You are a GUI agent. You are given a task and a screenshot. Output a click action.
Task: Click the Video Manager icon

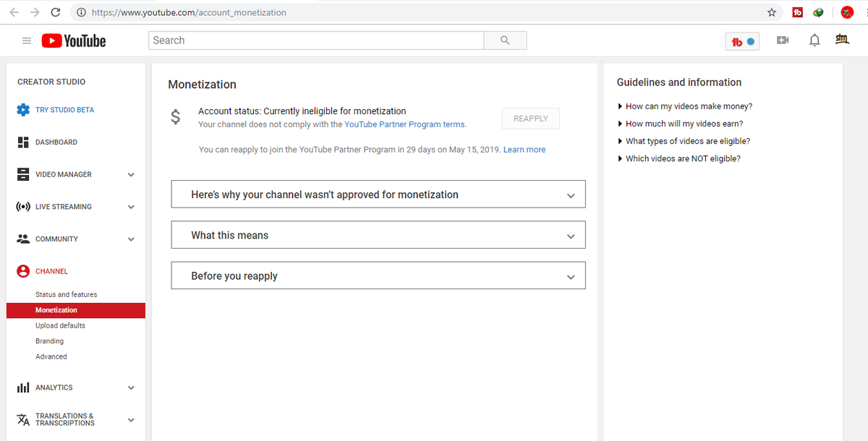click(x=22, y=174)
